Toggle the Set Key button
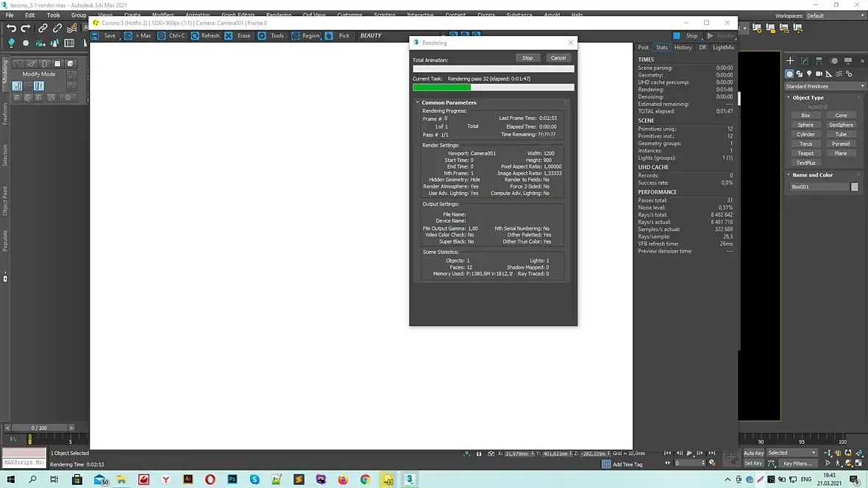Screen dimensions: 868x488 coord(753,464)
